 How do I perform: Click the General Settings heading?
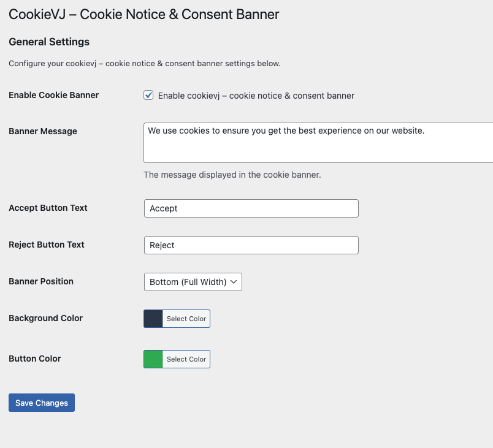(49, 42)
